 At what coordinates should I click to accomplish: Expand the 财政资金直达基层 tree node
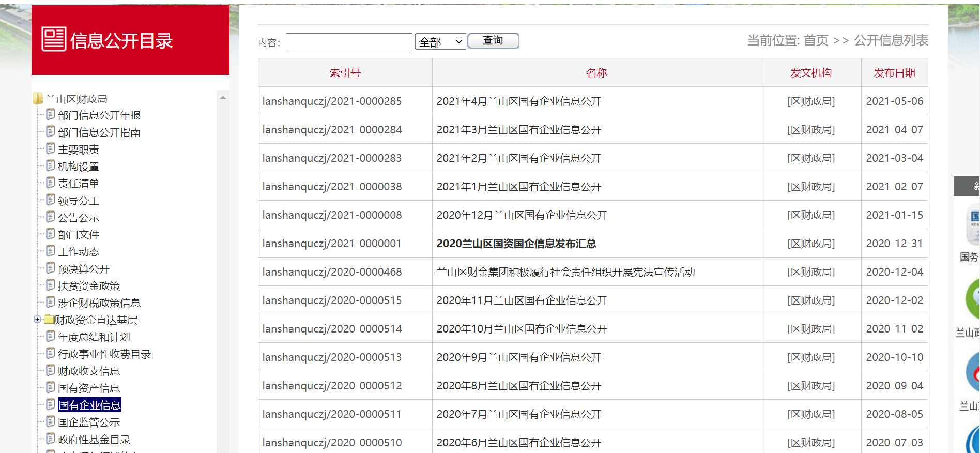[x=37, y=320]
